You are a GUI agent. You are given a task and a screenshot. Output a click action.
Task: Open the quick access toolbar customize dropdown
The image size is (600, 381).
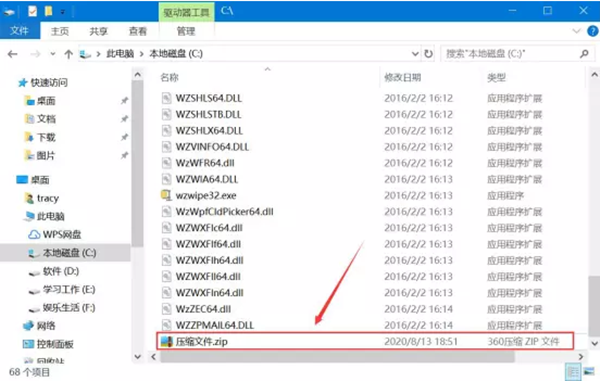62,12
